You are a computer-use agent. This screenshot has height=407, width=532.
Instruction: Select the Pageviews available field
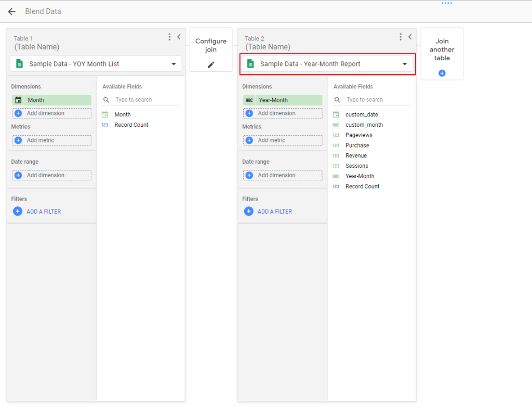(x=358, y=135)
